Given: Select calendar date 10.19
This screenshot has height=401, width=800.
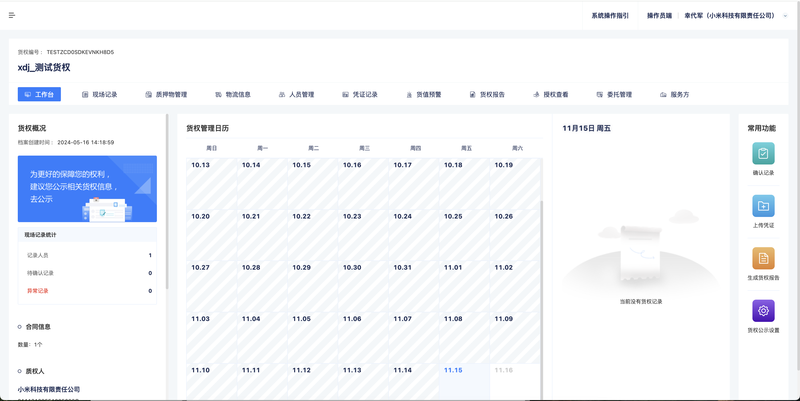Looking at the screenshot, I should tap(514, 184).
